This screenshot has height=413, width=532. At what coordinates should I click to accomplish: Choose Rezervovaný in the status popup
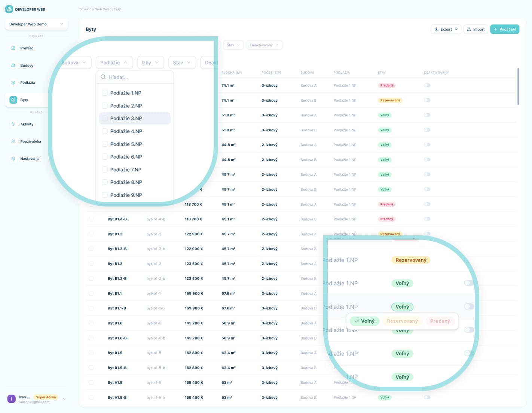click(x=402, y=321)
